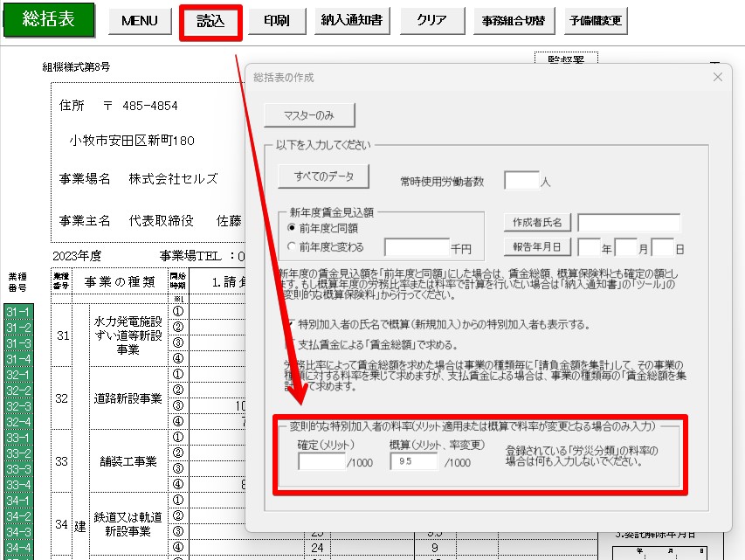
Task: Click the 事業の種類 column header
Action: 120,281
